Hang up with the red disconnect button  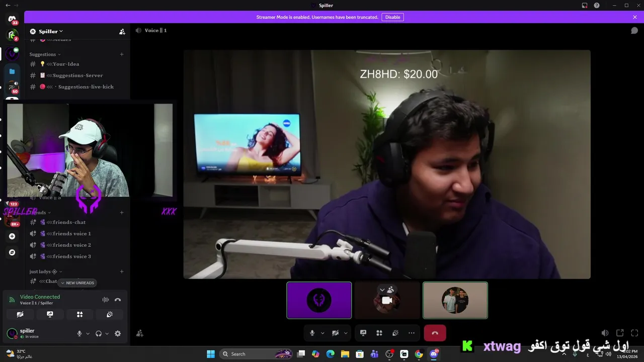pos(435,333)
